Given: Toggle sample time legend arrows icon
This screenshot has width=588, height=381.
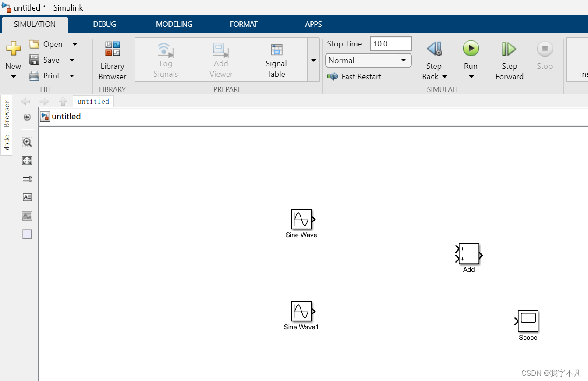Looking at the screenshot, I should point(27,179).
